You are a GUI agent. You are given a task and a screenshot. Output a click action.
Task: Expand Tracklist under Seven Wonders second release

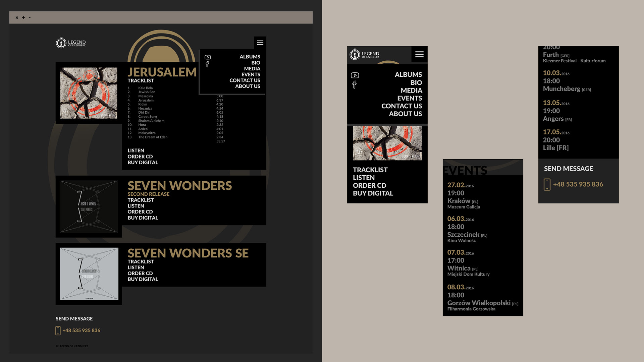click(141, 200)
